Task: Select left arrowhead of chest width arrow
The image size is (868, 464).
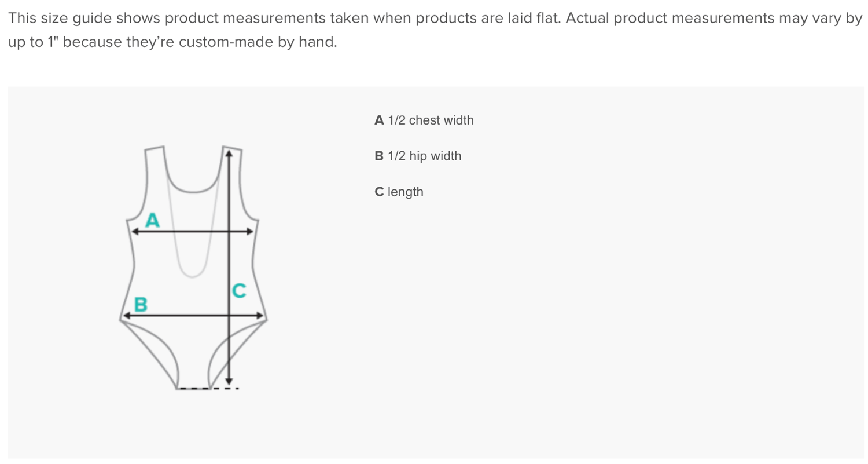Action: [x=134, y=232]
